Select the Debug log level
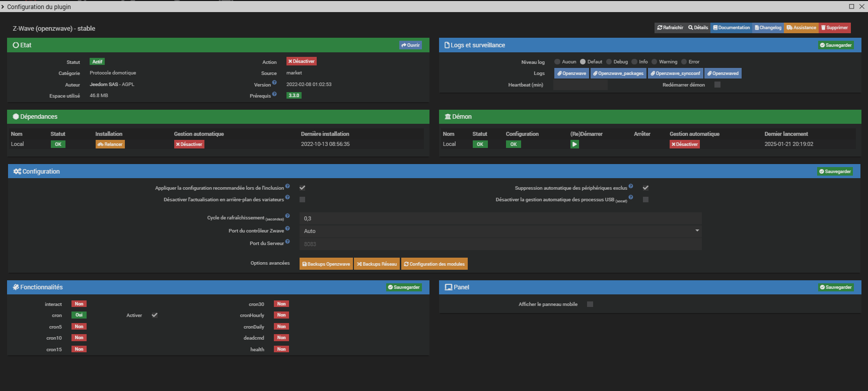 (609, 62)
